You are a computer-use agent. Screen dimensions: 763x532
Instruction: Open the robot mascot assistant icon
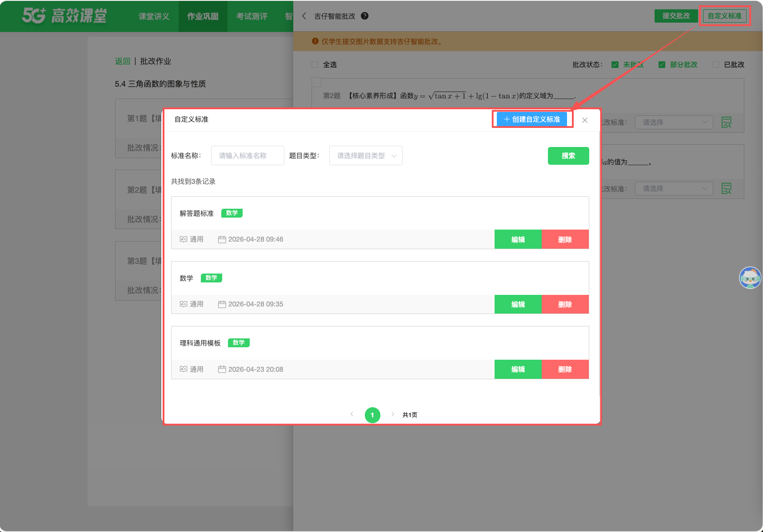click(750, 278)
